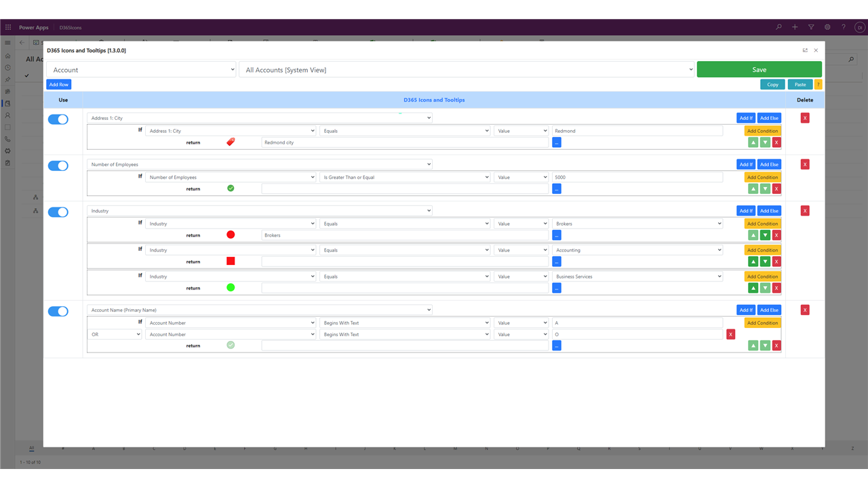Open the Power Apps app launcher waffle
This screenshot has height=488, width=868.
[x=8, y=27]
